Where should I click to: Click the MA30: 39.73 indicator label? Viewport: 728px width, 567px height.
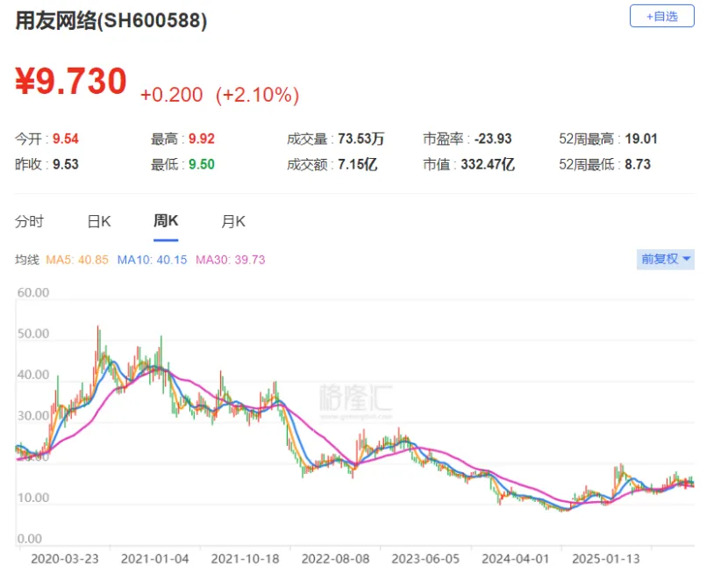tap(231, 260)
